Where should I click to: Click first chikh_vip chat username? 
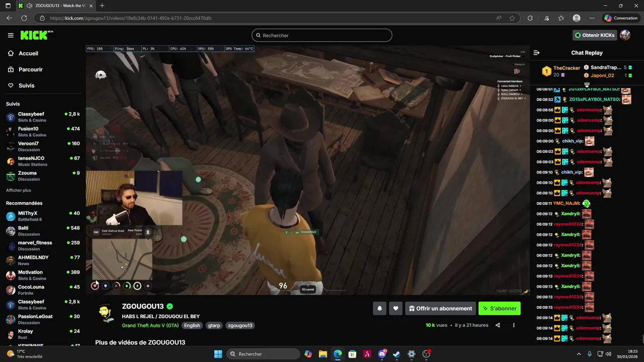pyautogui.click(x=572, y=141)
